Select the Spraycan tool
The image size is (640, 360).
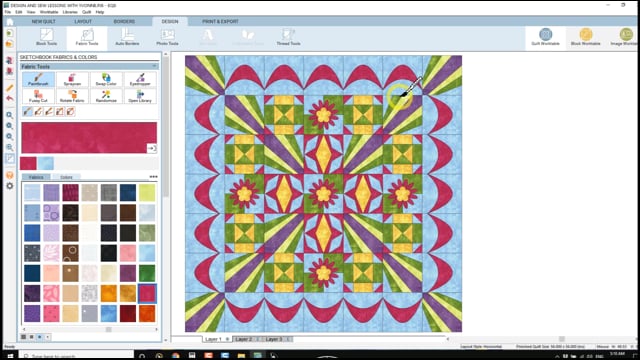point(72,79)
